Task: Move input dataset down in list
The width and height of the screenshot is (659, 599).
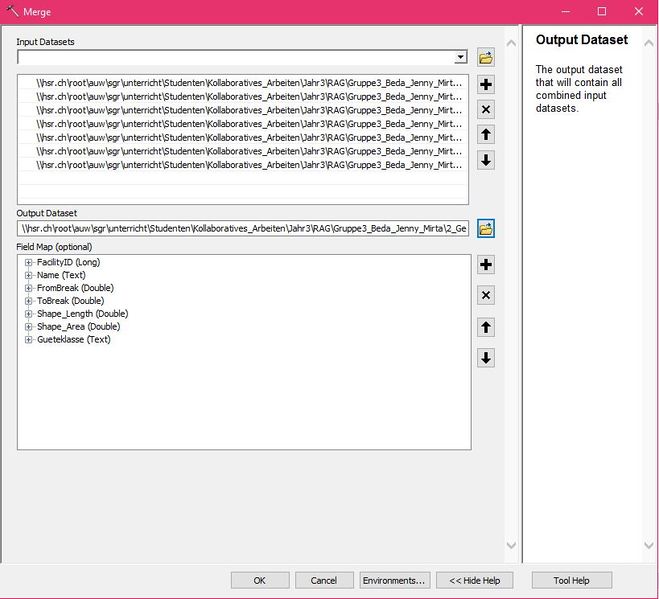Action: point(486,160)
